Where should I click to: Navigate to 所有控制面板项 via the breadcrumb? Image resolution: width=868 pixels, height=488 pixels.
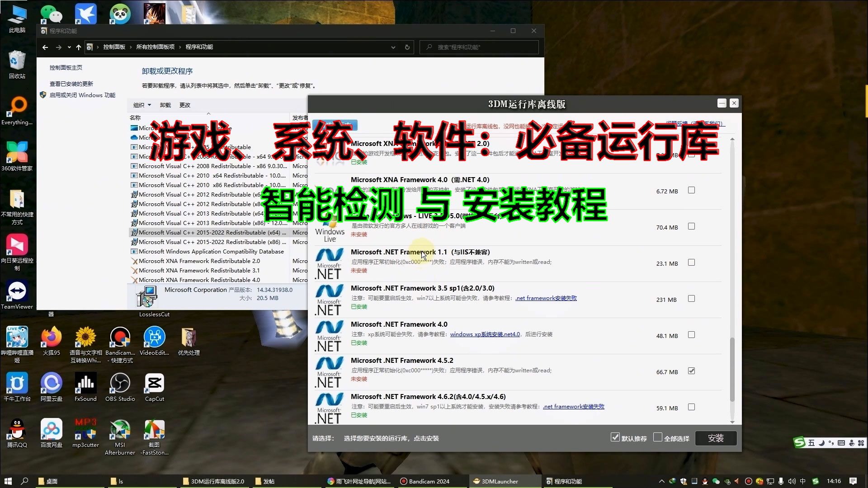coord(156,47)
